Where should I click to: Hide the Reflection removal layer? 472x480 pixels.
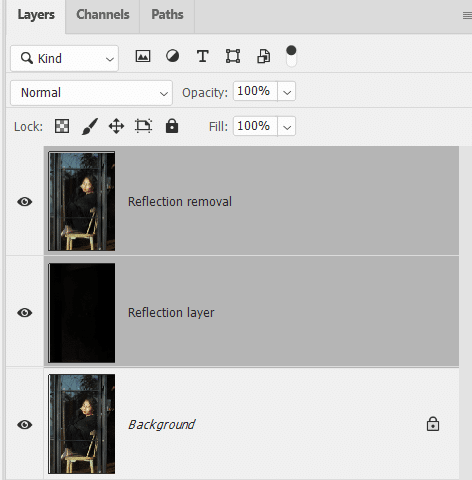25,202
